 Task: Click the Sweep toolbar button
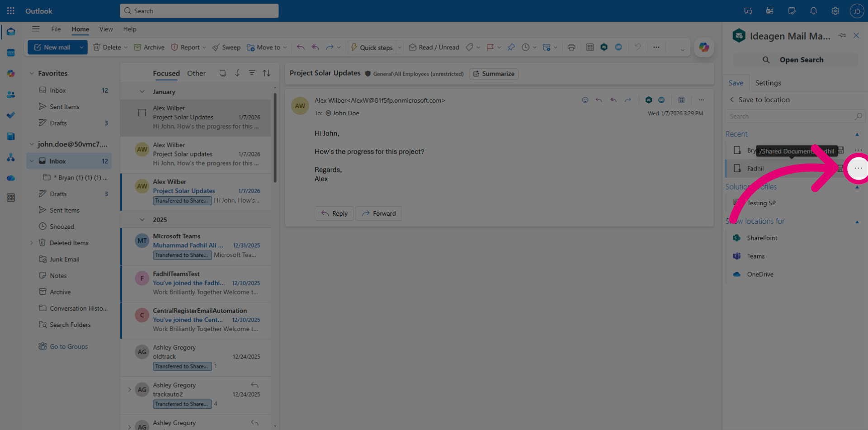(x=226, y=47)
